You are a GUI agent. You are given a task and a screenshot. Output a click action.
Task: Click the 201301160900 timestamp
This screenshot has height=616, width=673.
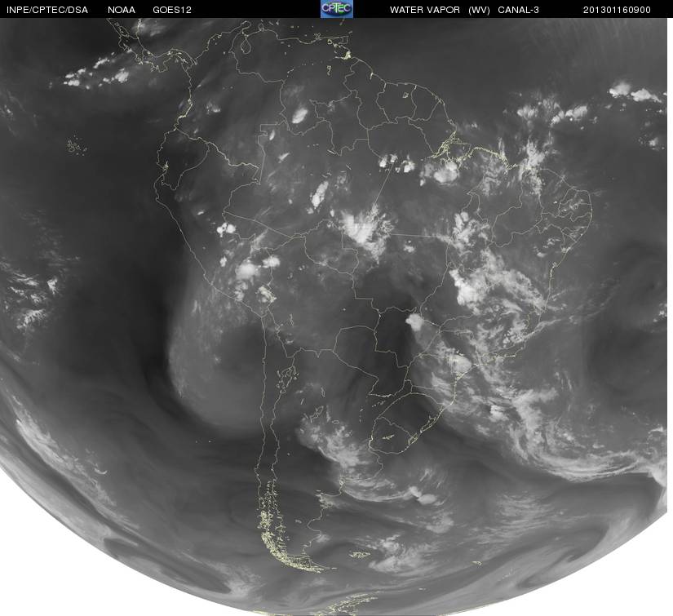click(x=617, y=10)
